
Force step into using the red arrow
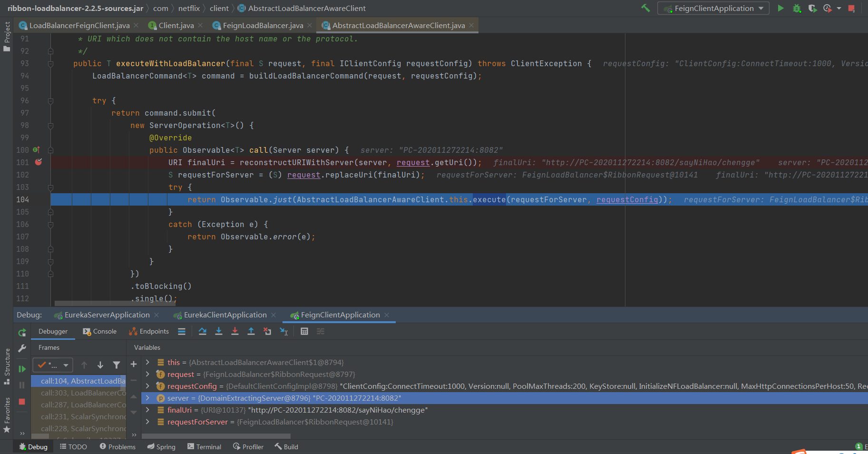pos(235,331)
